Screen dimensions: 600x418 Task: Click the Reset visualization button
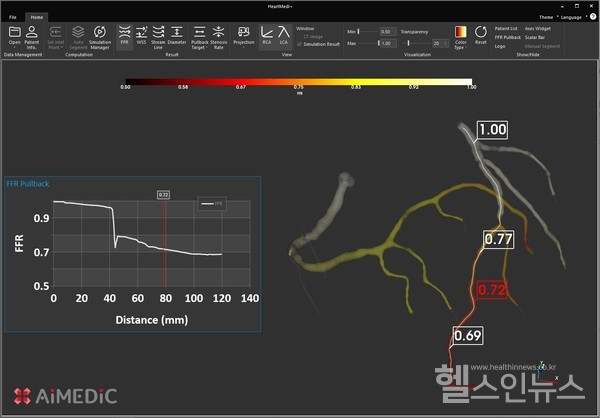click(x=480, y=37)
